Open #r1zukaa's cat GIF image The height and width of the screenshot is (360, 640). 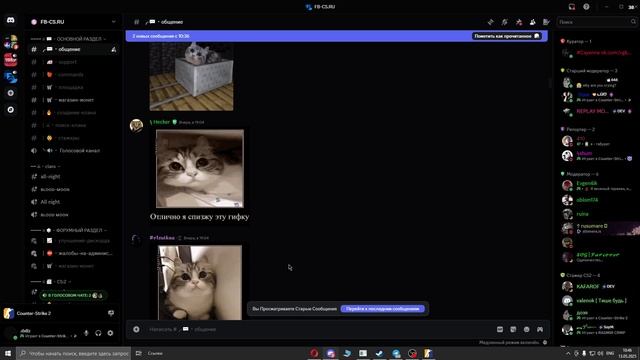coord(200,282)
